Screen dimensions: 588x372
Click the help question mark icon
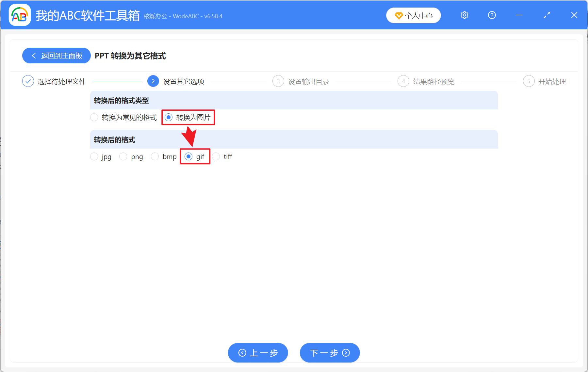(x=492, y=15)
